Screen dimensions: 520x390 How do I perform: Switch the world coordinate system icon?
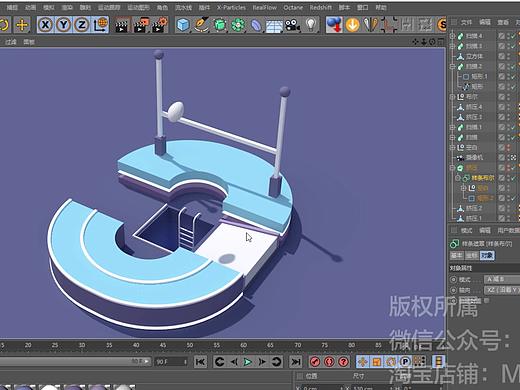tap(100, 25)
